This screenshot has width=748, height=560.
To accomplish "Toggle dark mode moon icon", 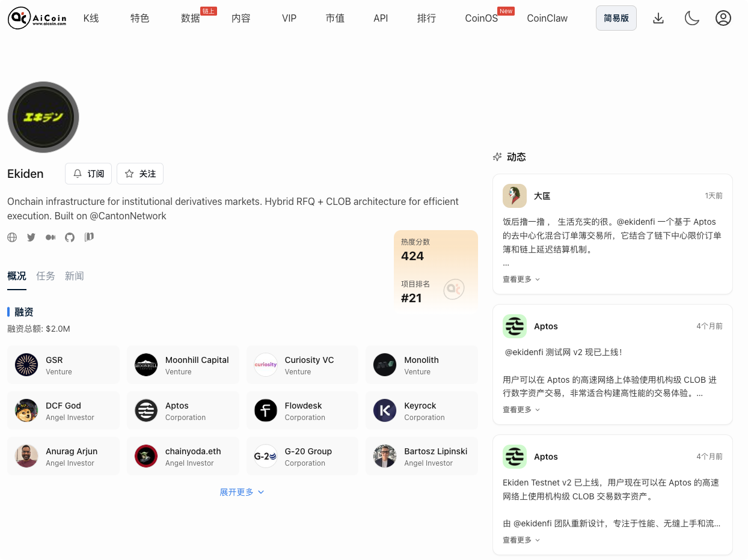I will click(x=692, y=18).
